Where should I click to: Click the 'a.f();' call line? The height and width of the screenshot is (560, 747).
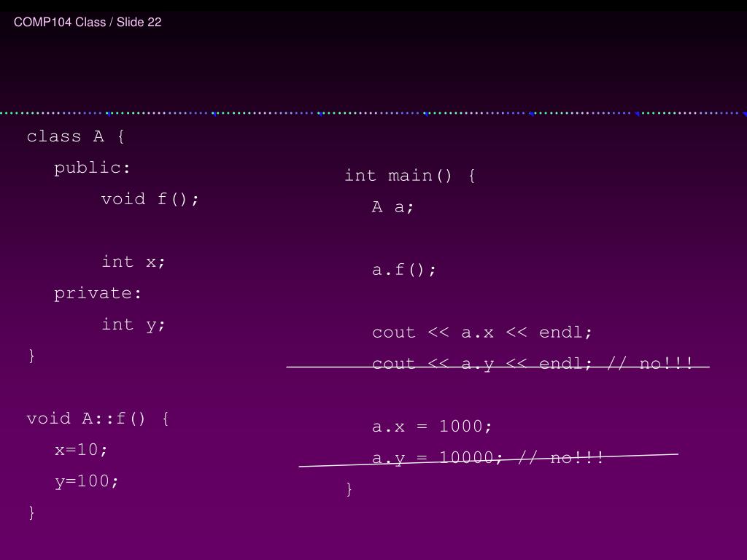[x=404, y=270]
